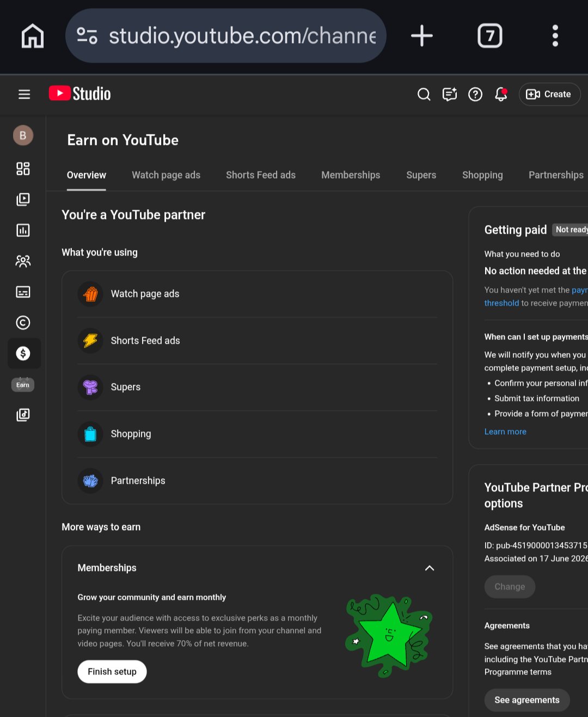Image resolution: width=588 pixels, height=717 pixels.
Task: Click the Shorts Feed ads lightning icon
Action: click(x=90, y=341)
